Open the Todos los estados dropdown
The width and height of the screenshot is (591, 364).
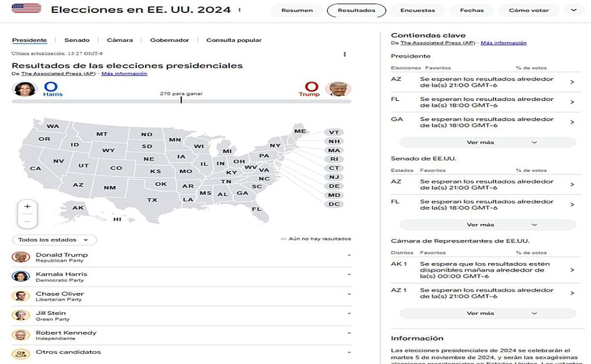click(x=54, y=240)
